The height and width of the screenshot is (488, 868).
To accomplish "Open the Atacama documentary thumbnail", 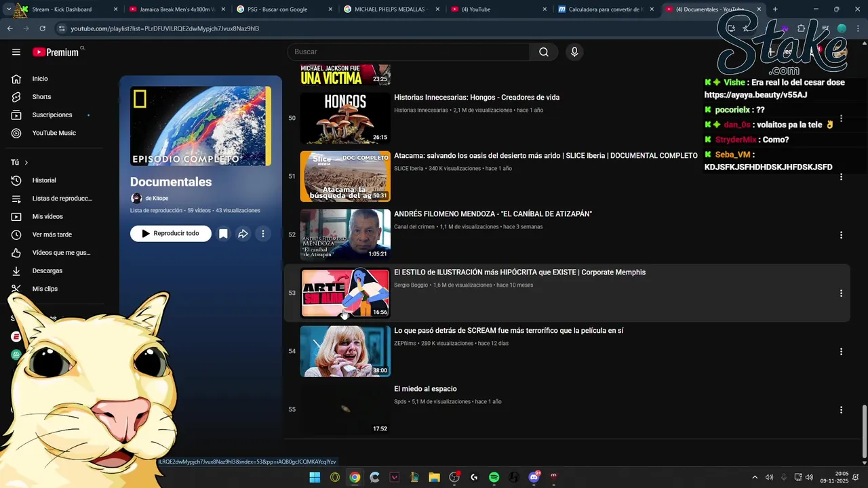I will tap(345, 176).
